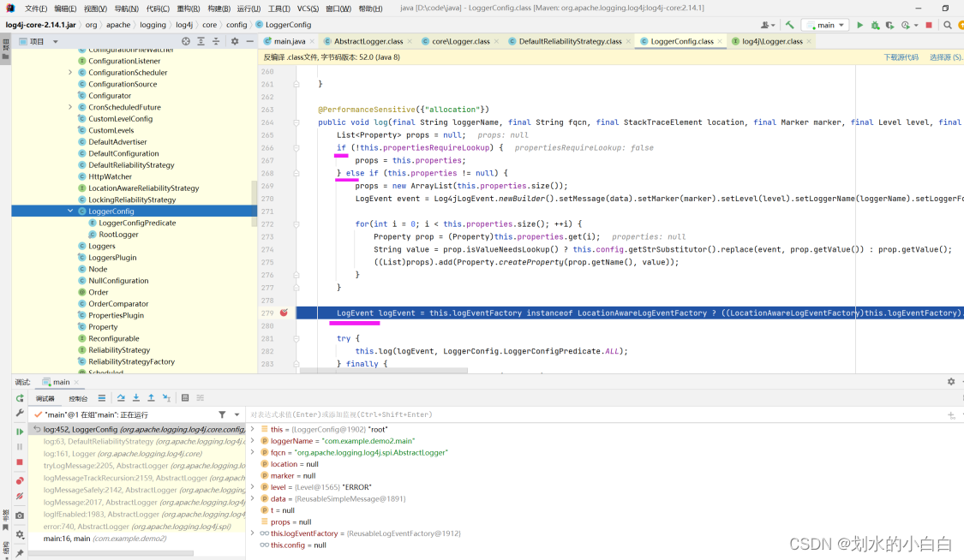The width and height of the screenshot is (964, 560).
Task: Click the project tree vertical scrollbar
Action: click(254, 203)
